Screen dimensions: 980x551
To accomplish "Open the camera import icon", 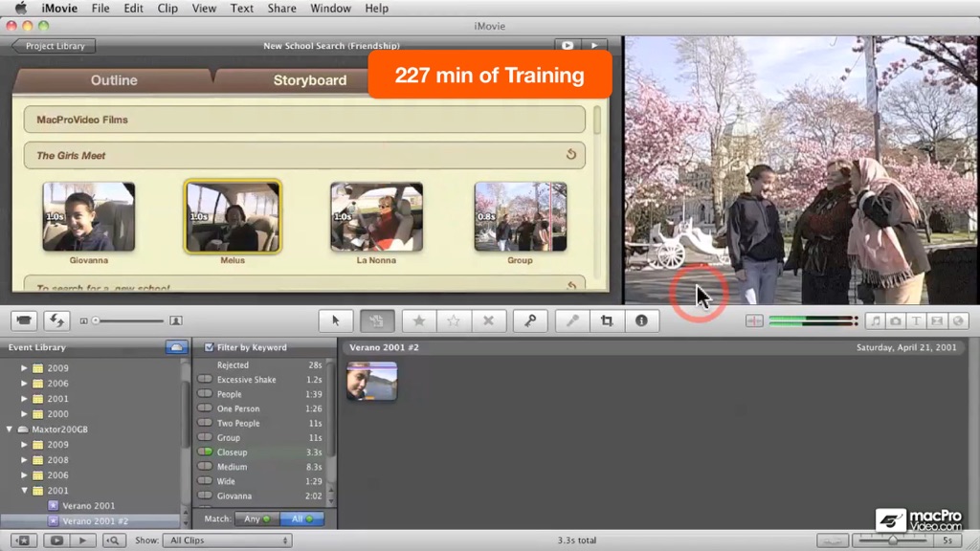I will [x=24, y=320].
